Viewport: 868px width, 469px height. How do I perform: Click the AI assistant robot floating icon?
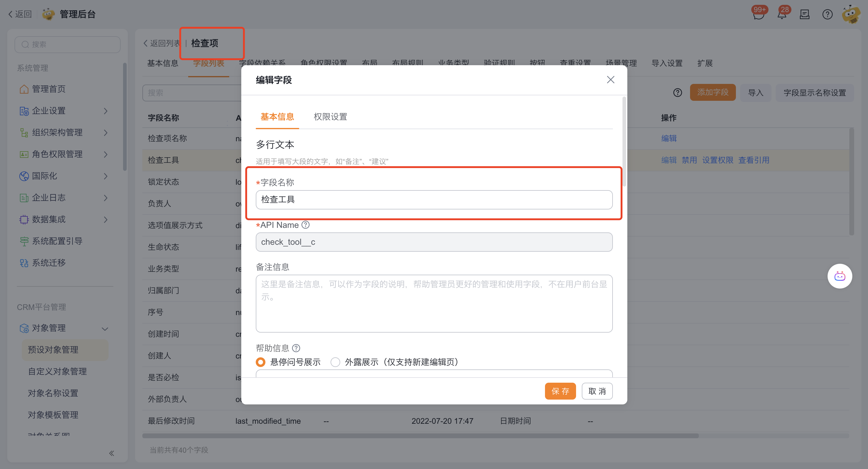839,276
